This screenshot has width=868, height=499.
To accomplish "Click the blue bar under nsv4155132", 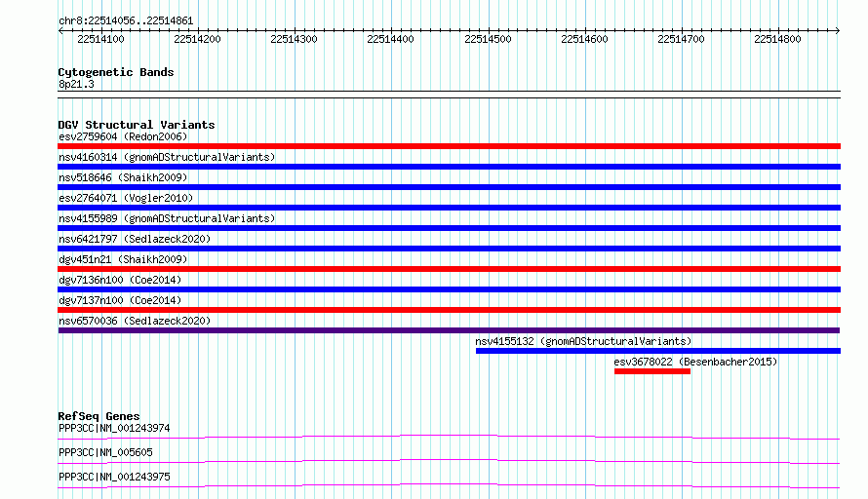I will [658, 351].
